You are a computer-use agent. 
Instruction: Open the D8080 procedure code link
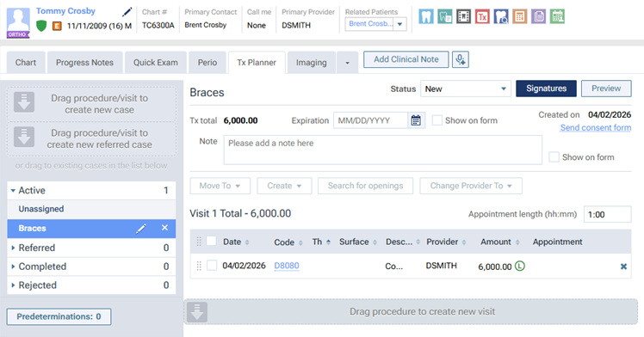pos(287,266)
